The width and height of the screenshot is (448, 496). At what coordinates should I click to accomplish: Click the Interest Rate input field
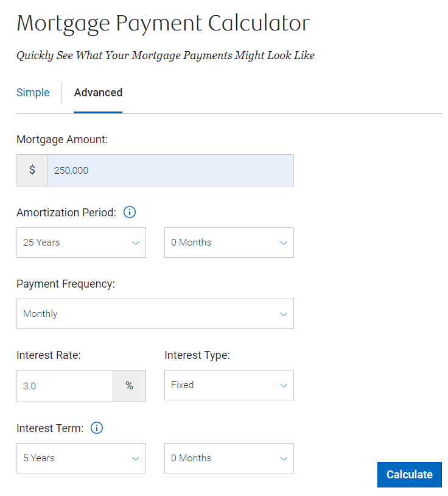tap(65, 385)
